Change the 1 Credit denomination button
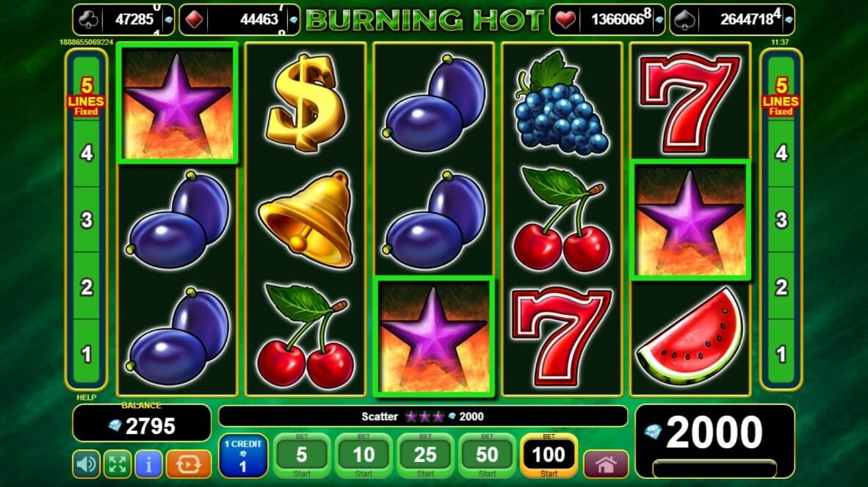 click(243, 456)
